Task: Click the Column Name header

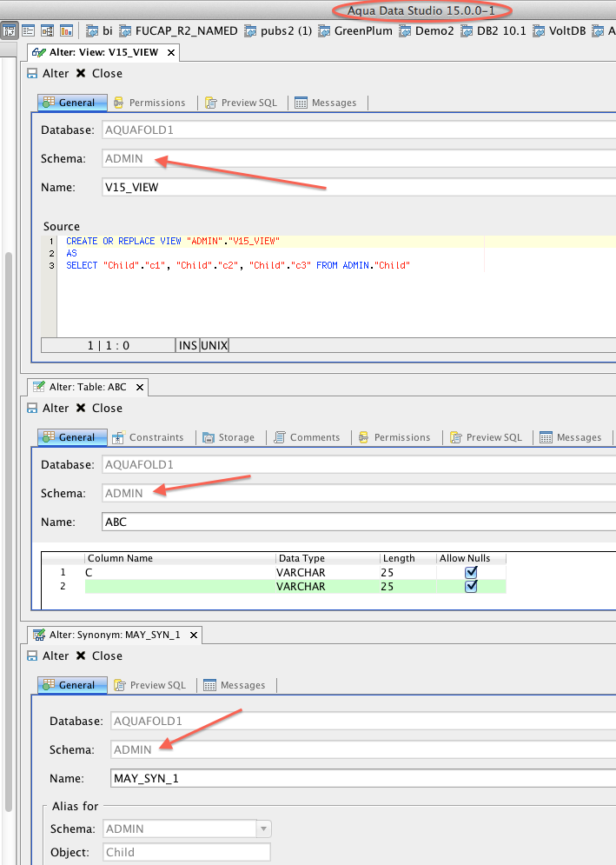Action: pyautogui.click(x=180, y=558)
